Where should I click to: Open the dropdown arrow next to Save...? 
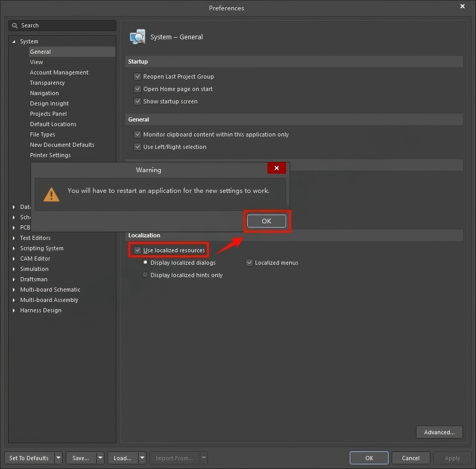(100, 458)
